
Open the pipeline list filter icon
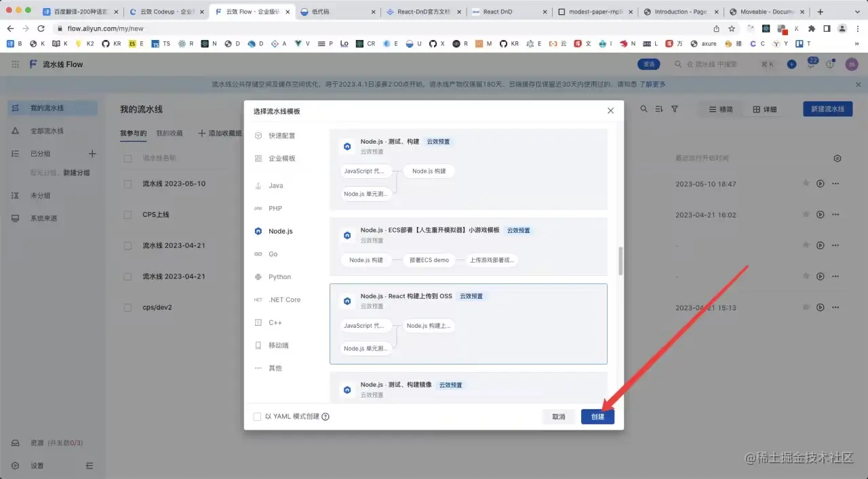pos(675,109)
